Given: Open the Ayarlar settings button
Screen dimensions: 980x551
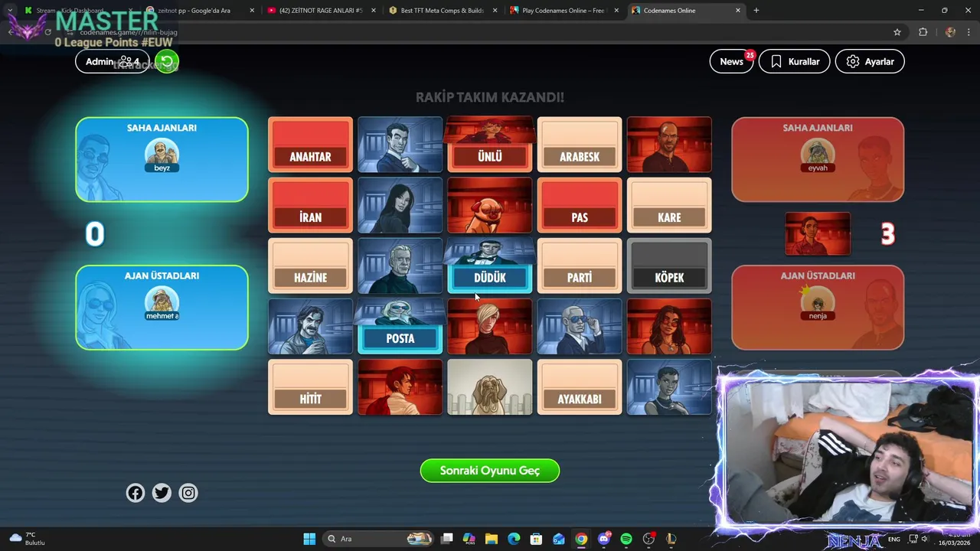Looking at the screenshot, I should (x=870, y=61).
